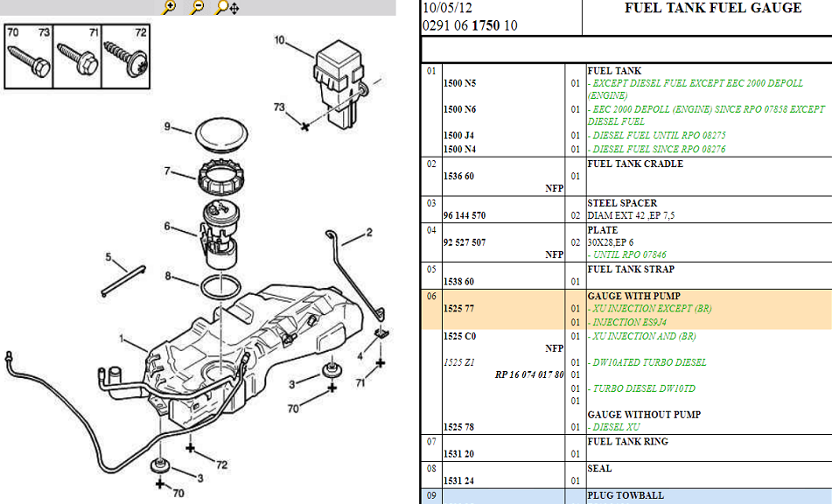Viewport: 832px width, 504px height.
Task: Click the PLUG TOWBALL row title
Action: coord(626,495)
